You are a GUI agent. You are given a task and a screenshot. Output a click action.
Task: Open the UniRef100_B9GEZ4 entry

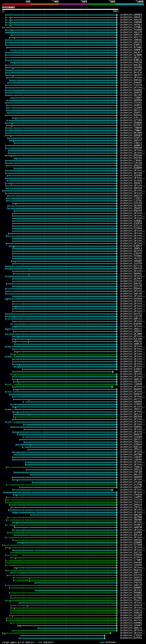[x=131, y=394]
